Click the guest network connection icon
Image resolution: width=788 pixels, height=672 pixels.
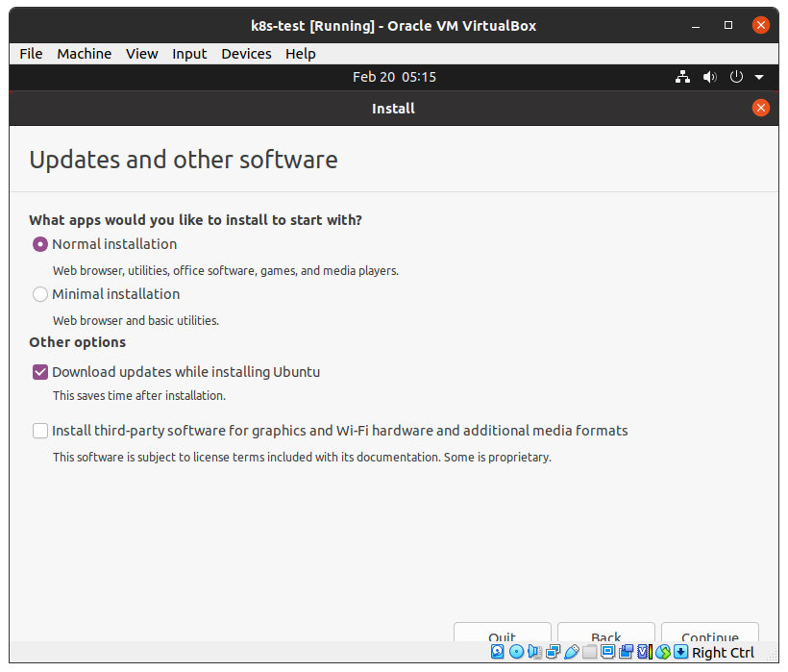tap(682, 77)
